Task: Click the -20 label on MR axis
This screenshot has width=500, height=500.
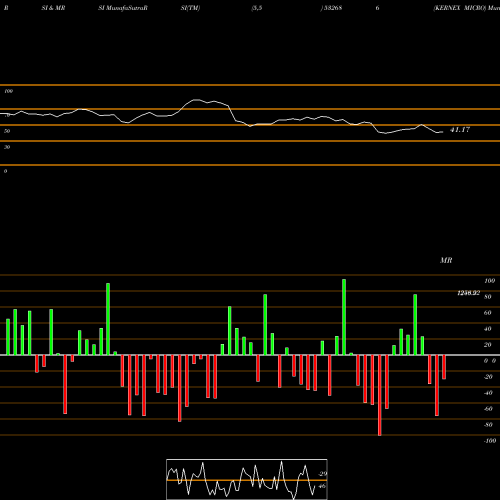Action: click(x=488, y=377)
